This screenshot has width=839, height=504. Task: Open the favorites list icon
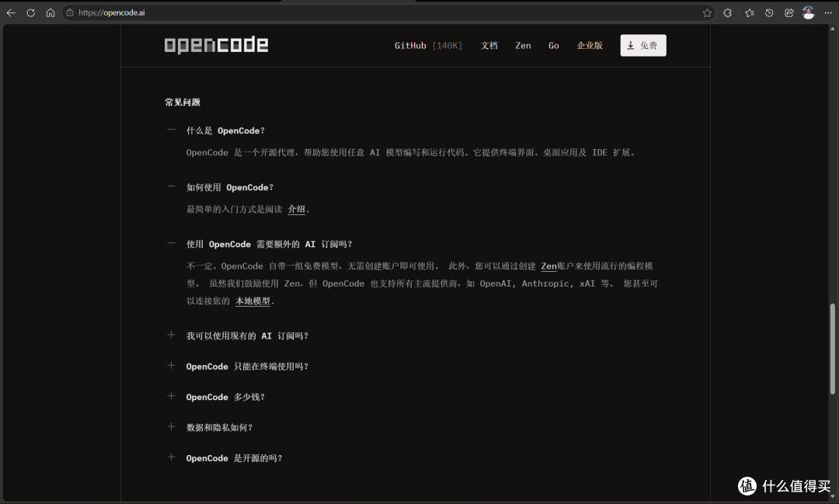tap(749, 13)
